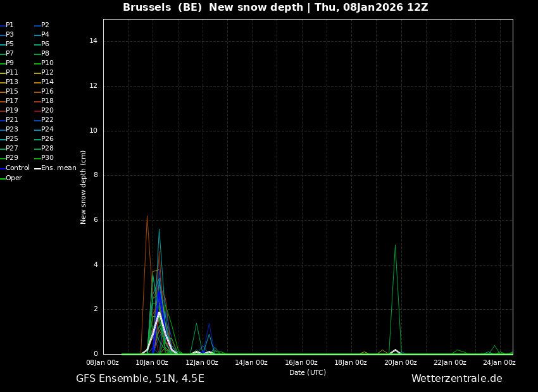The image size is (538, 392).
Task: Click the y-axis value 6
Action: pos(96,220)
